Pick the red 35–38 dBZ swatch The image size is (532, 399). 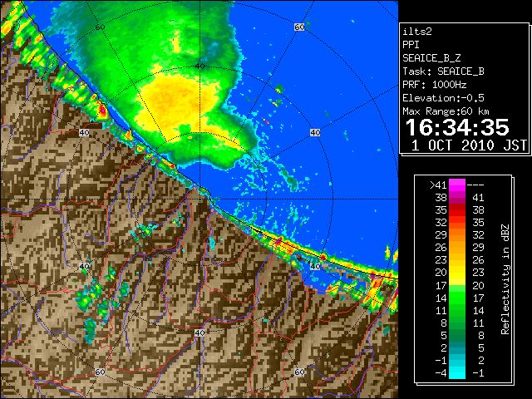click(457, 210)
